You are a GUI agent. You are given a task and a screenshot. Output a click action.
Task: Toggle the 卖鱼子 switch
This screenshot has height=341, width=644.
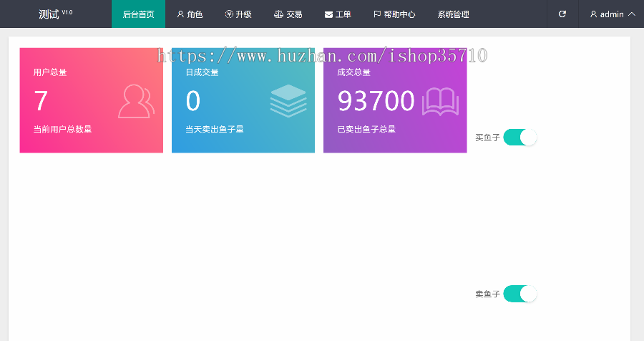[x=520, y=294]
